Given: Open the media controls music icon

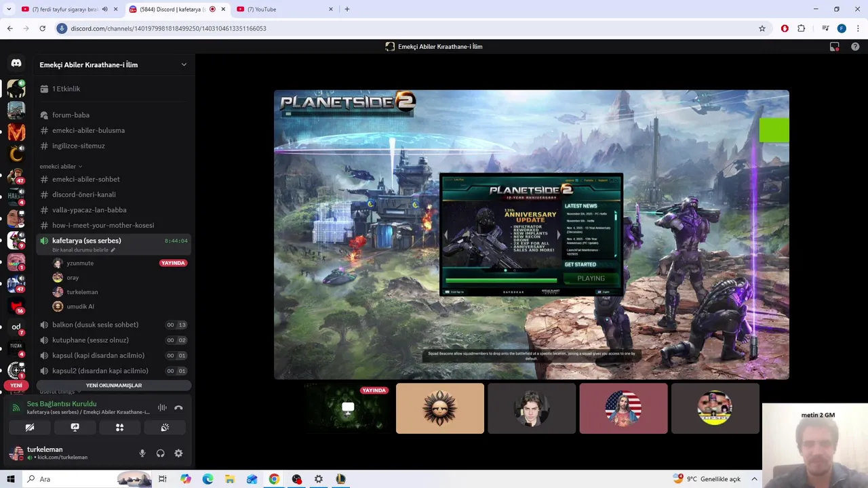Looking at the screenshot, I should coord(825,28).
